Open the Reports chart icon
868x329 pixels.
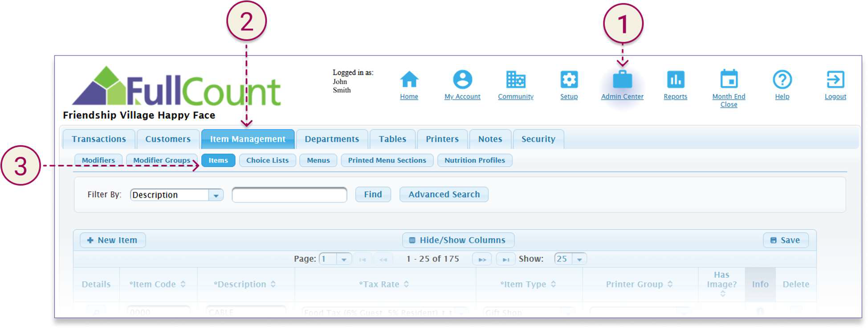[675, 80]
